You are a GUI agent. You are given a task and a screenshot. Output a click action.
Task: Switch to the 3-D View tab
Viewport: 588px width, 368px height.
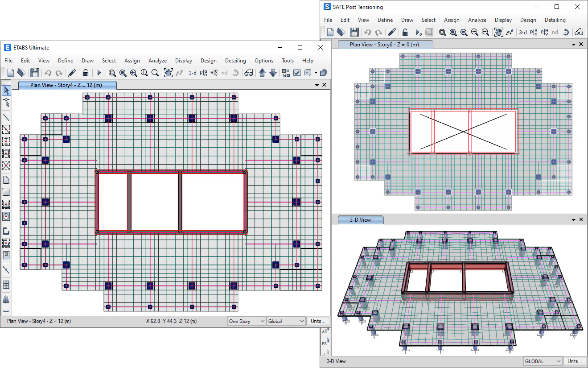coord(361,219)
